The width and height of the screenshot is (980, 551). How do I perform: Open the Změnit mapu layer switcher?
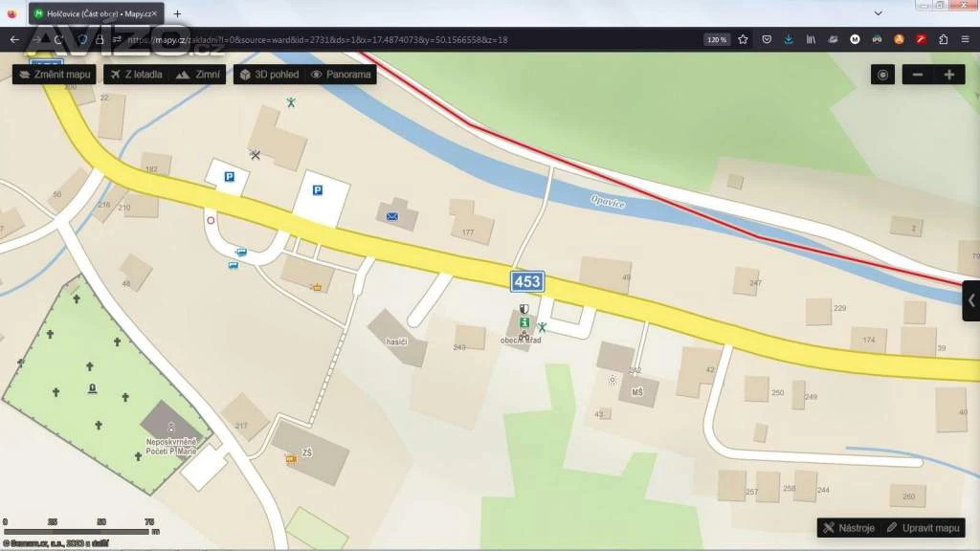click(x=55, y=75)
